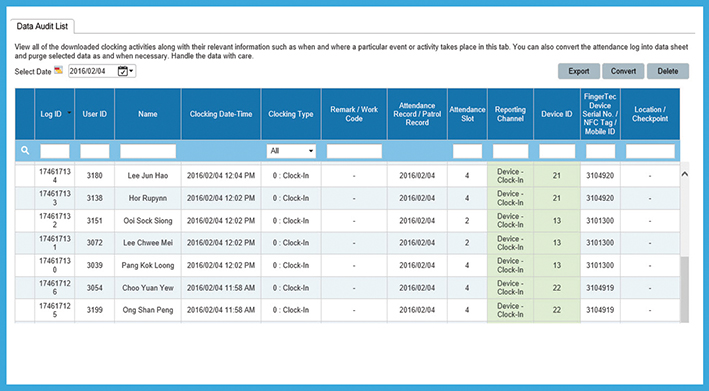
Task: Expand the Select Date dropdown arrow
Action: click(x=131, y=71)
